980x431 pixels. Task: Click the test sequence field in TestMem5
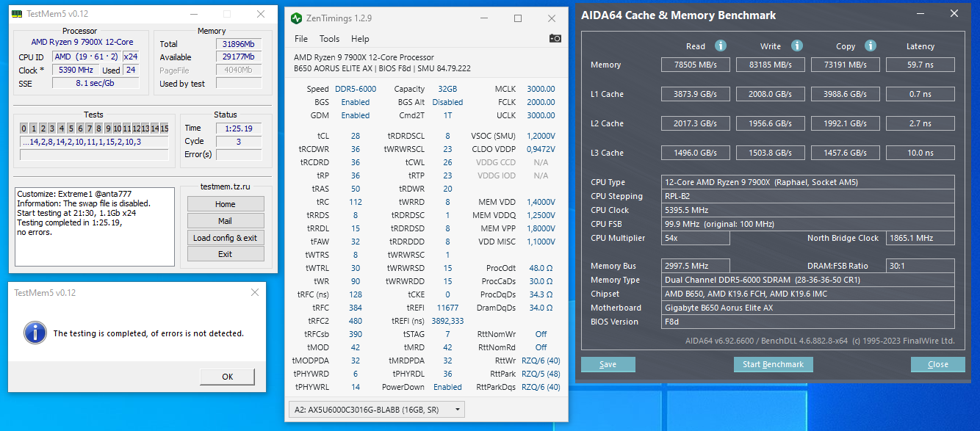pos(93,142)
